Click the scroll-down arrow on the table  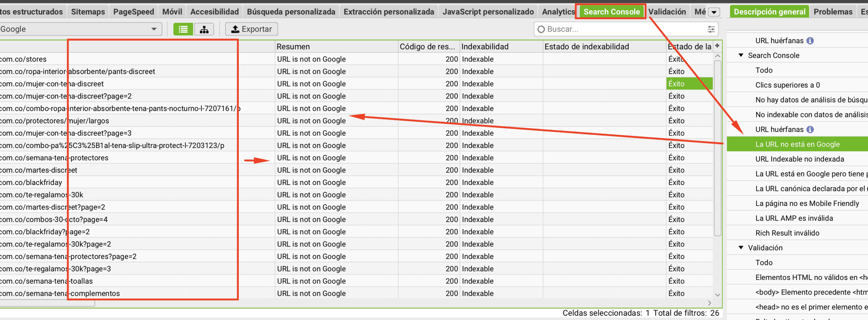[717, 295]
